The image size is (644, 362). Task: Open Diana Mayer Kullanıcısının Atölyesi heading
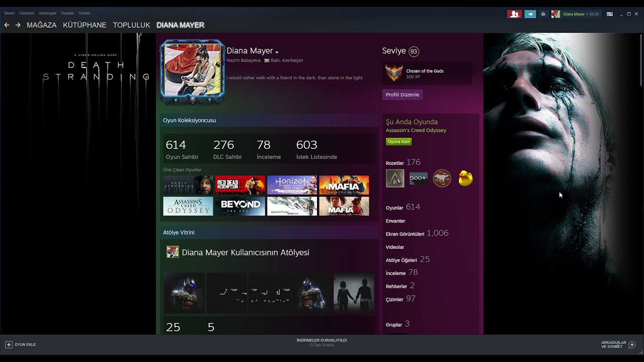coord(246,252)
